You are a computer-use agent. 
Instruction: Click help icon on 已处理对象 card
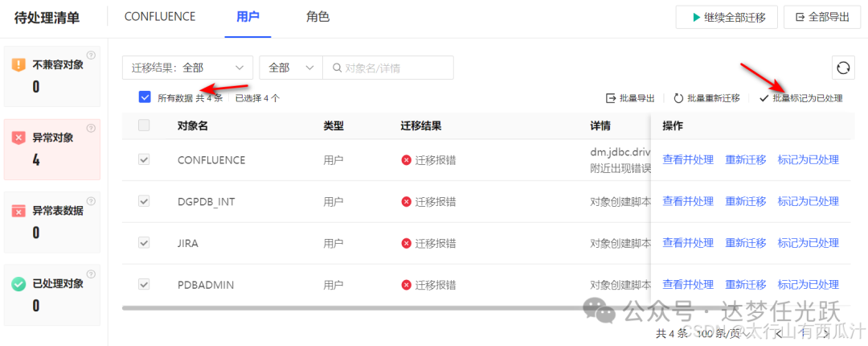coord(92,274)
